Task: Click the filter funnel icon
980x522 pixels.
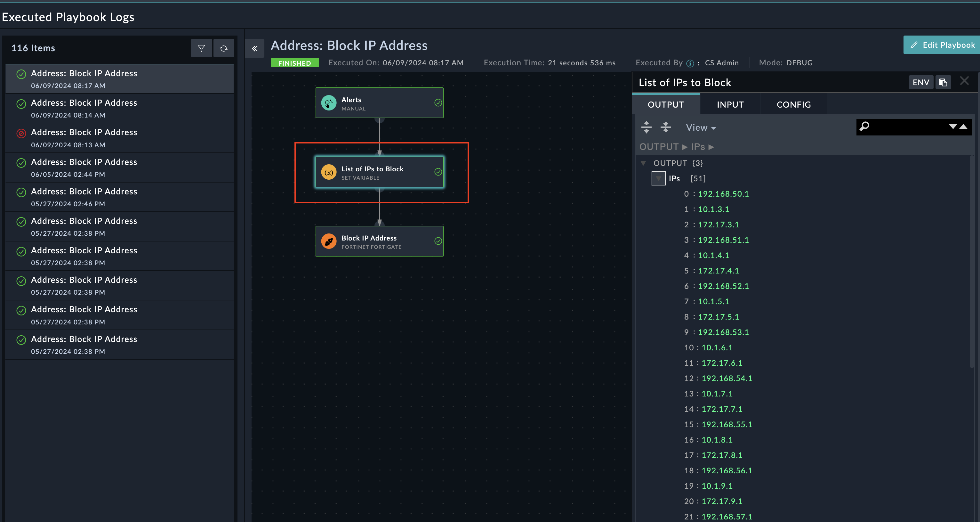Action: [x=201, y=48]
